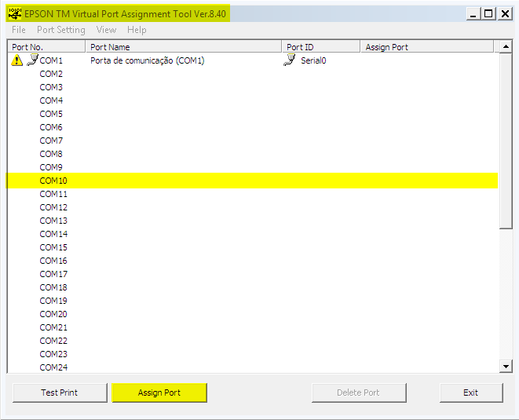Select the COM19 row
This screenshot has width=519, height=420.
pos(253,301)
